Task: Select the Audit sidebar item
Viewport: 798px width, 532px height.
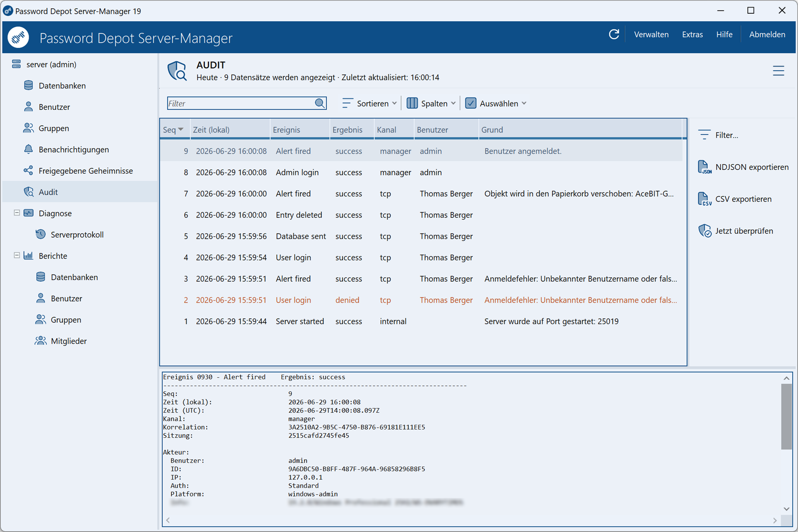Action: coord(80,192)
